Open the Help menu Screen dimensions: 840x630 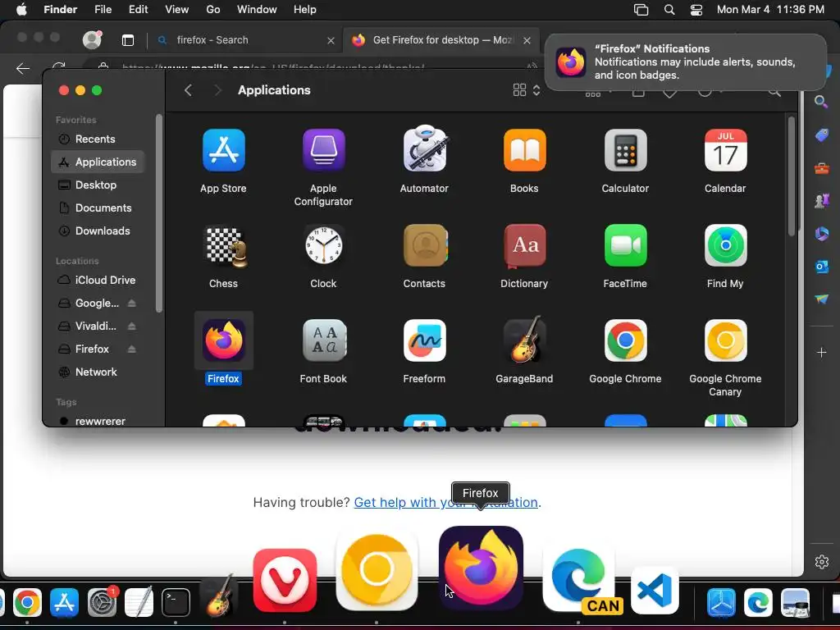(x=305, y=10)
